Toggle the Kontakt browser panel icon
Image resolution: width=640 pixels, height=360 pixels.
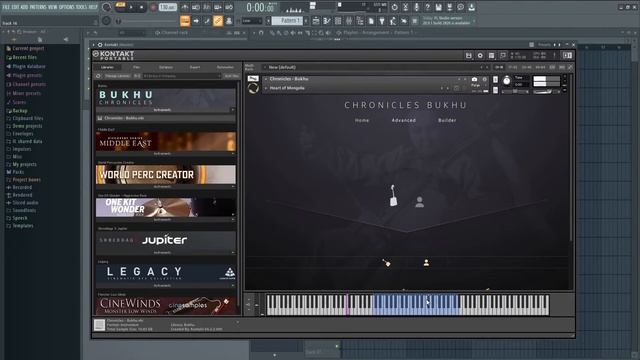pyautogui.click(x=567, y=55)
